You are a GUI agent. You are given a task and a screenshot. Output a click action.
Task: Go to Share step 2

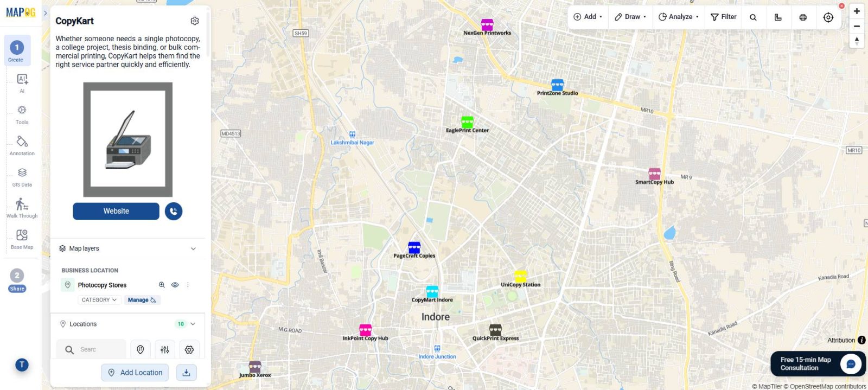pyautogui.click(x=17, y=280)
